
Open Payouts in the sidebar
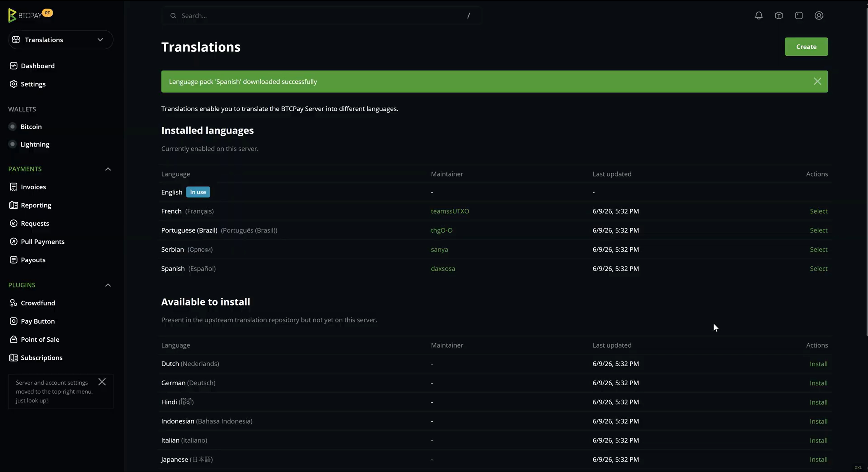click(x=33, y=260)
